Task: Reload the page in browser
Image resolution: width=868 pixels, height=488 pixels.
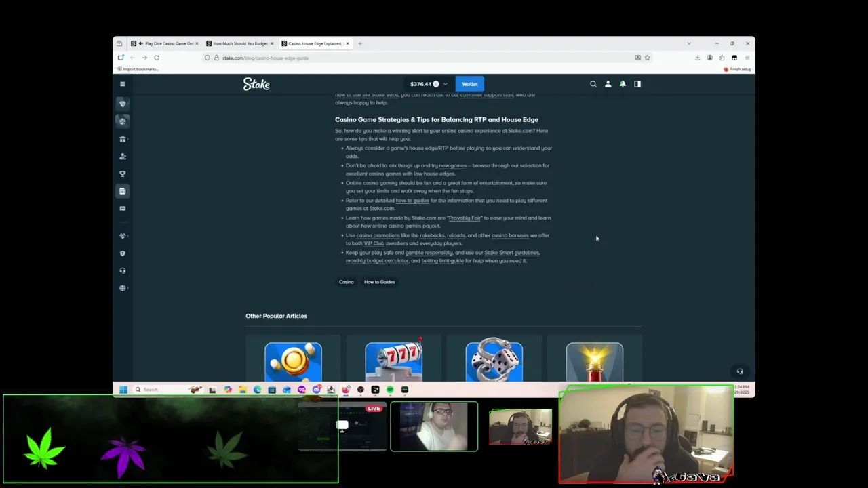Action: (x=157, y=58)
